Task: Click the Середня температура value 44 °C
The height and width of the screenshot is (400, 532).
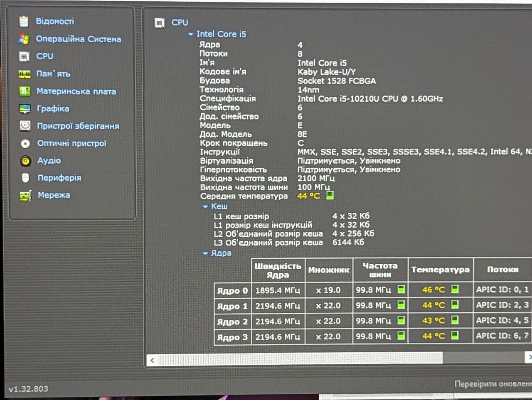Action: (x=309, y=196)
